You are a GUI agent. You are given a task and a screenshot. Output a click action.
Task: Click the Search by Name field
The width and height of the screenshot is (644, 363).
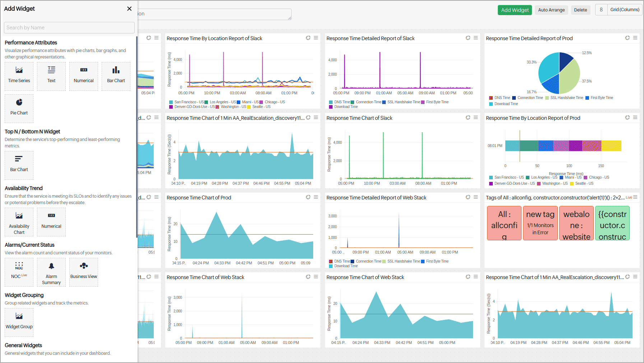click(69, 28)
